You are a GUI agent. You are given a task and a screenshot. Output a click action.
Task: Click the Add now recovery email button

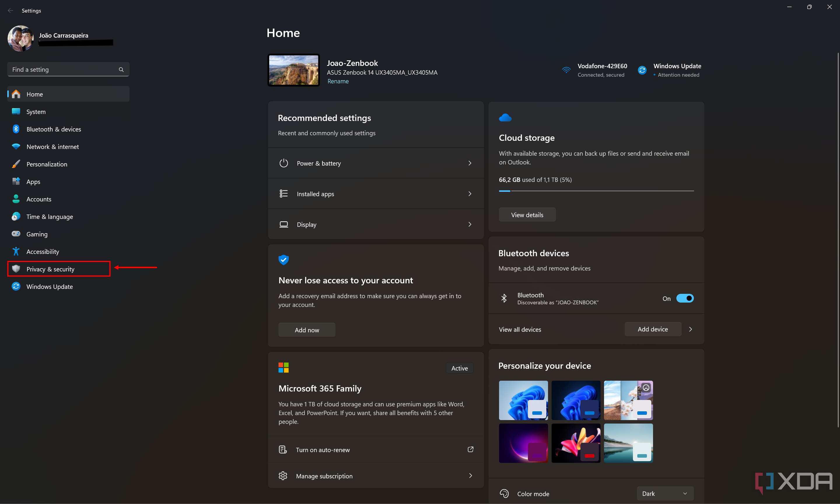[307, 329]
